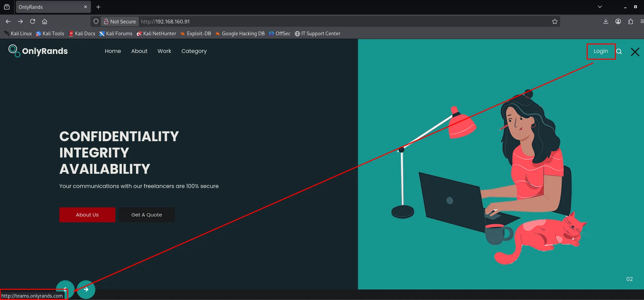The image size is (644, 300).
Task: Click the Login link
Action: click(x=601, y=51)
